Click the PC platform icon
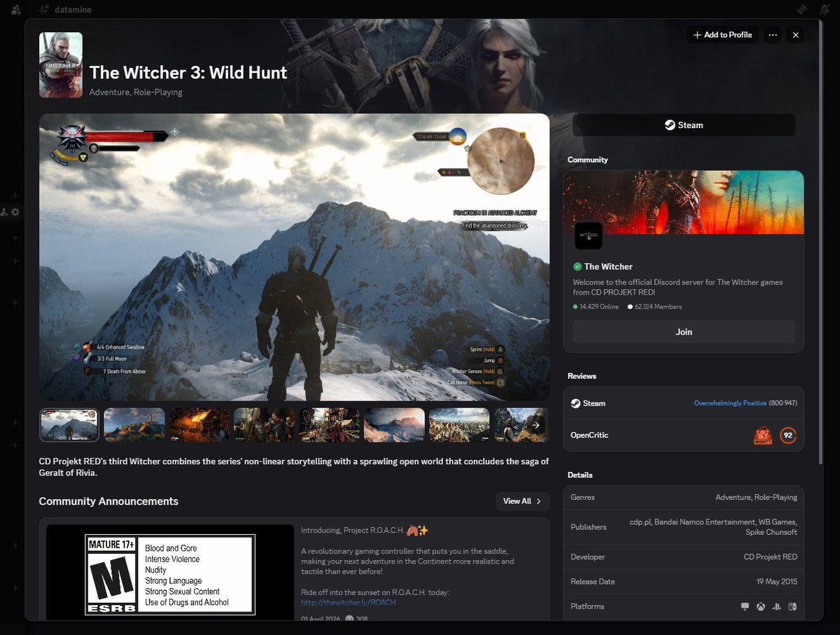The height and width of the screenshot is (635, 840). point(745,606)
